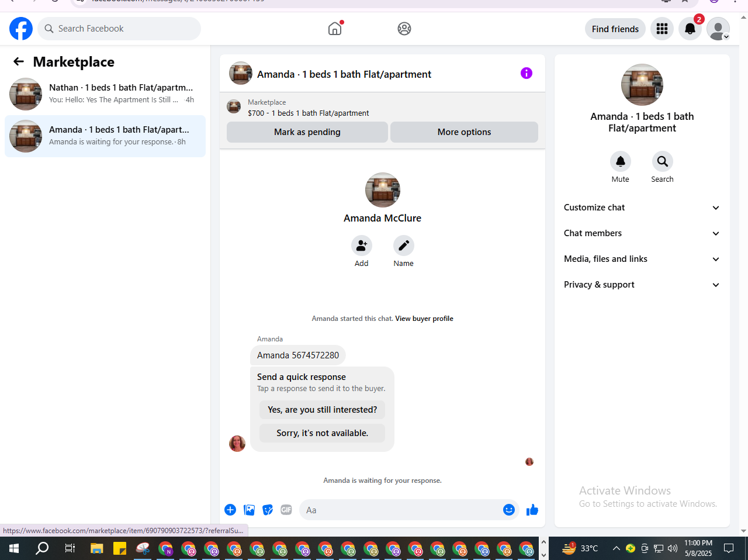This screenshot has width=748, height=560.
Task: Mute the conversation with the bell icon
Action: point(621,161)
